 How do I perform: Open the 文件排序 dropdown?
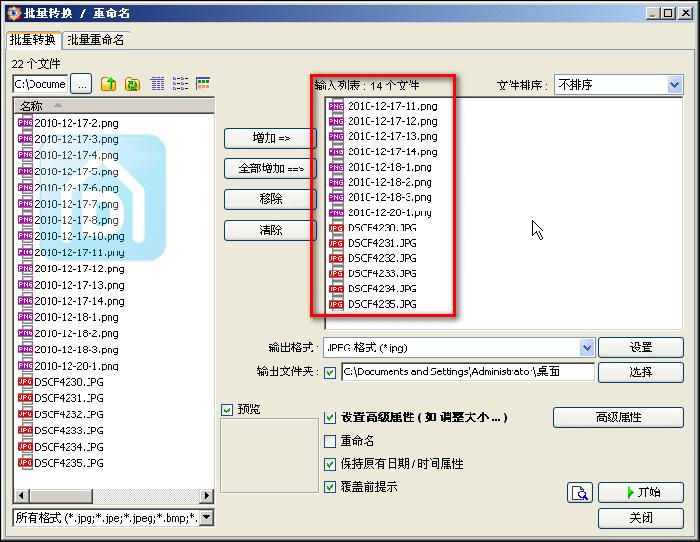tap(675, 84)
